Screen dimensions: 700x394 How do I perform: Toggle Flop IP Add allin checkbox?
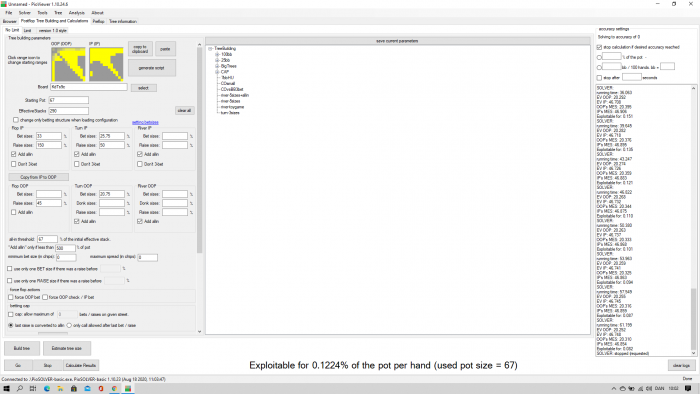tap(13, 154)
